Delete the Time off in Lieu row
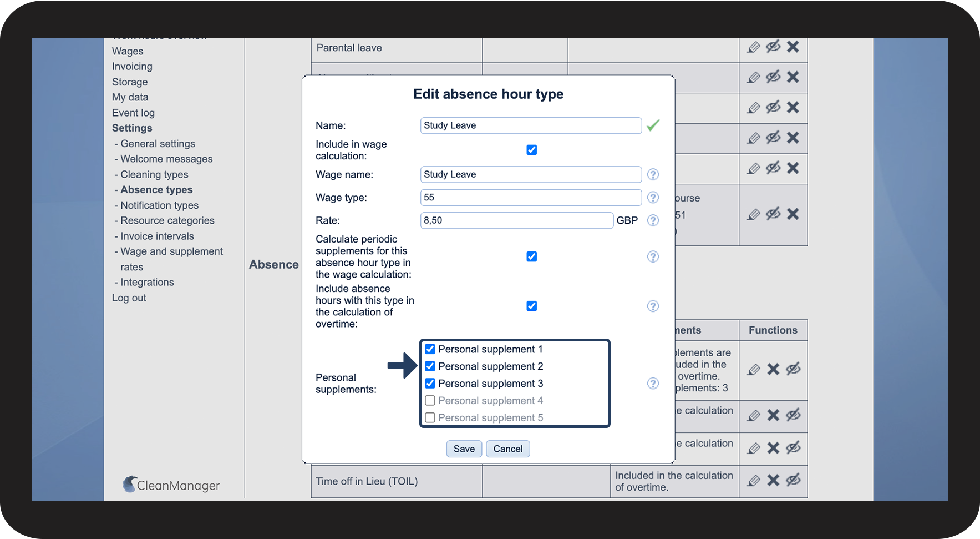980x539 pixels. (x=773, y=480)
